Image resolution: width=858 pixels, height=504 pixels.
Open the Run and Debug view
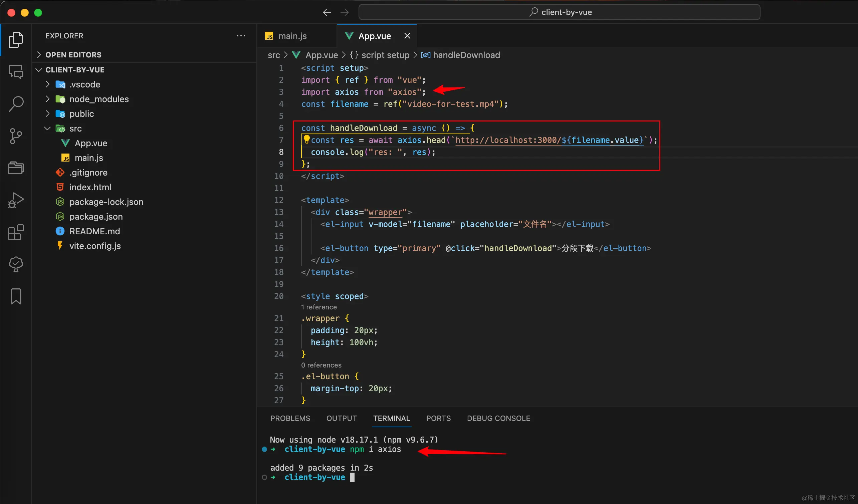(16, 200)
